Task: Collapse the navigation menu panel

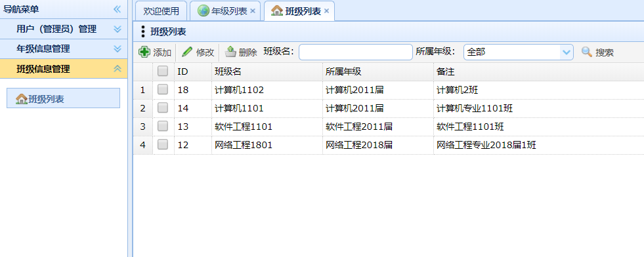Action: [118, 9]
